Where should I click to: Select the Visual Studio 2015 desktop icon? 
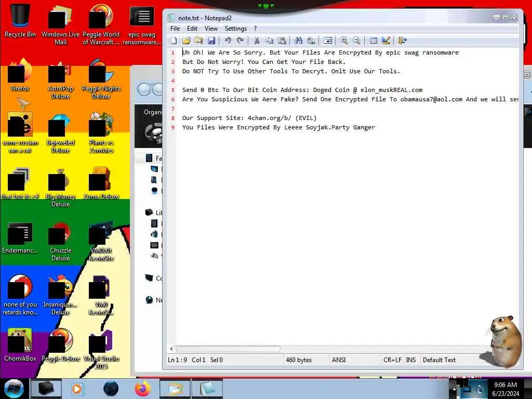pos(101,350)
